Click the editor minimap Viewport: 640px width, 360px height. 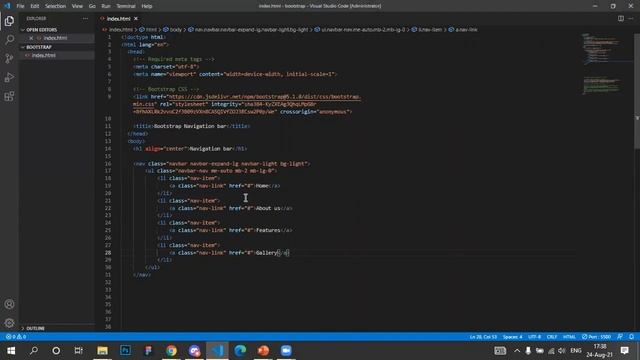click(606, 63)
